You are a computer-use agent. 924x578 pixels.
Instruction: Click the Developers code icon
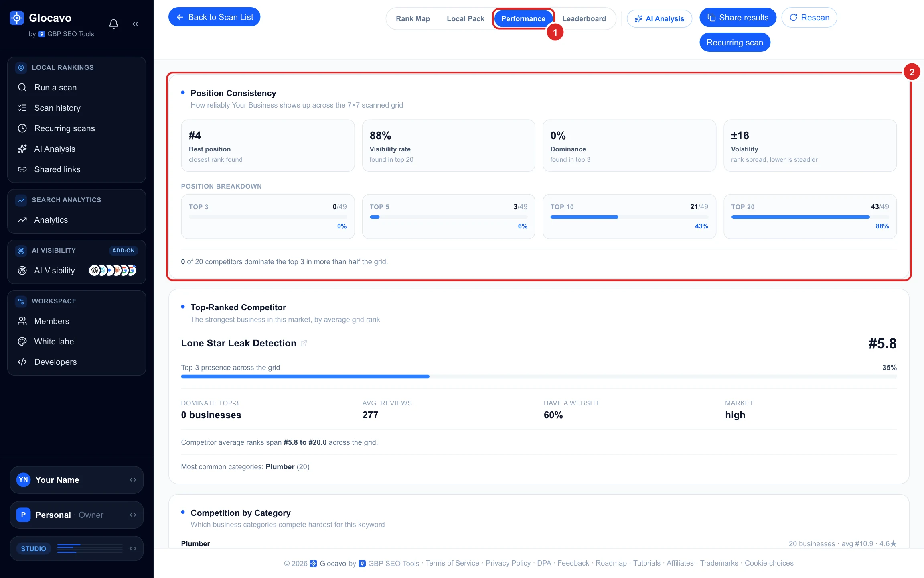click(x=22, y=362)
